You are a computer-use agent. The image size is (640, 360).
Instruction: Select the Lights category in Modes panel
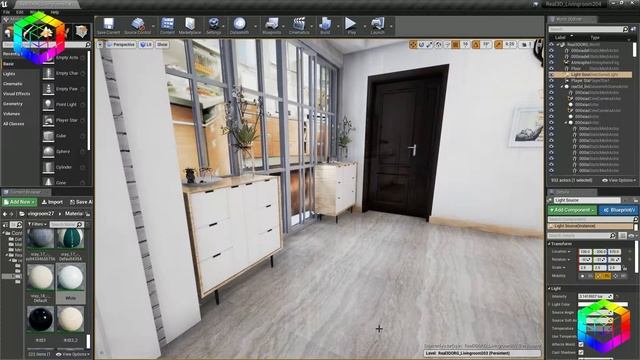point(9,74)
